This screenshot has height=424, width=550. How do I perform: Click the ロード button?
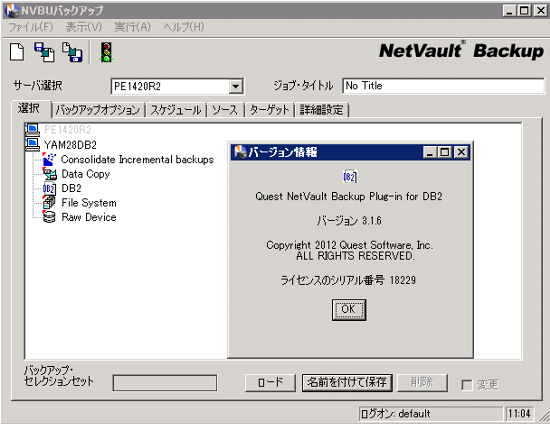(270, 382)
